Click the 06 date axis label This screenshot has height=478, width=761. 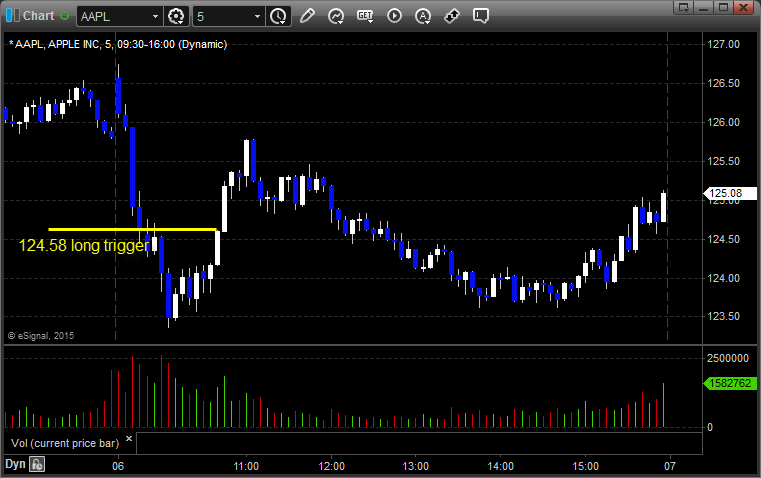click(x=118, y=466)
